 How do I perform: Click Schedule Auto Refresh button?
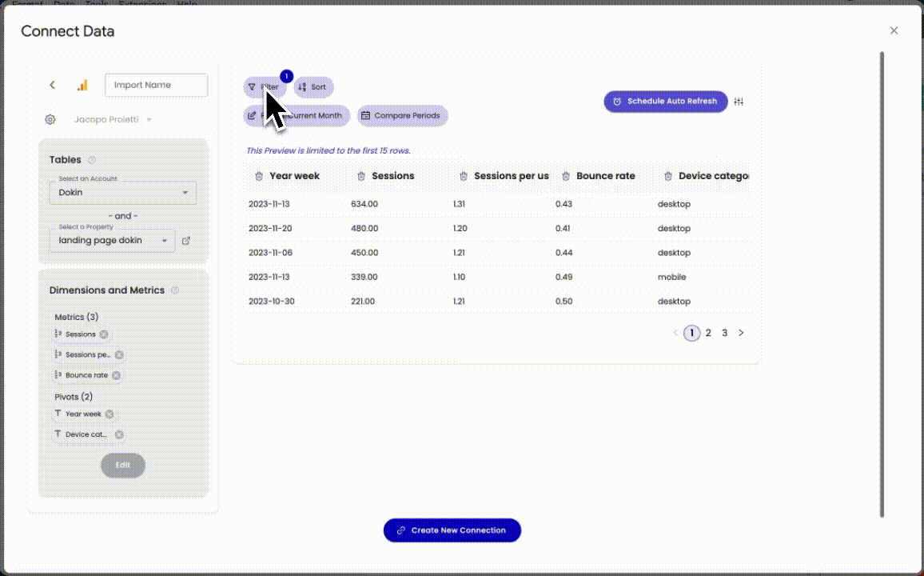point(665,102)
